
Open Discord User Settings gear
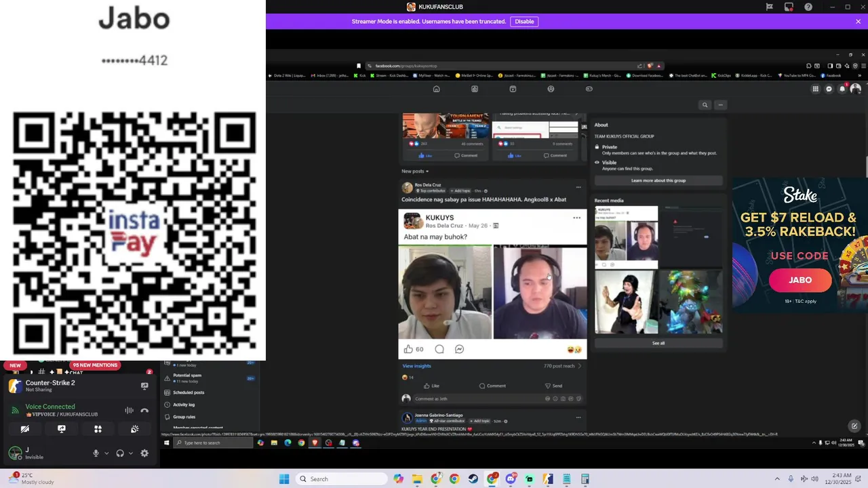tap(144, 453)
